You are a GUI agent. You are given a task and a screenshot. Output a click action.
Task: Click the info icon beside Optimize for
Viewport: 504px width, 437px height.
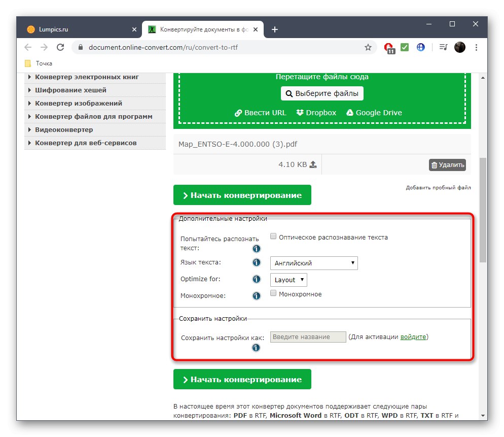(256, 279)
